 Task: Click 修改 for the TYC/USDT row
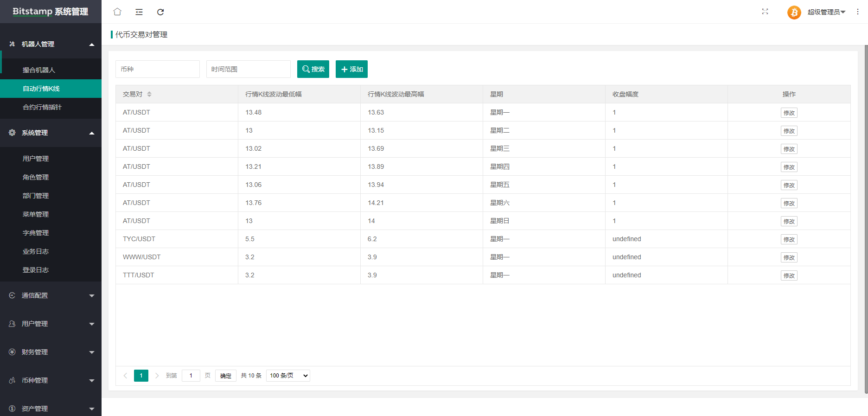coord(789,239)
